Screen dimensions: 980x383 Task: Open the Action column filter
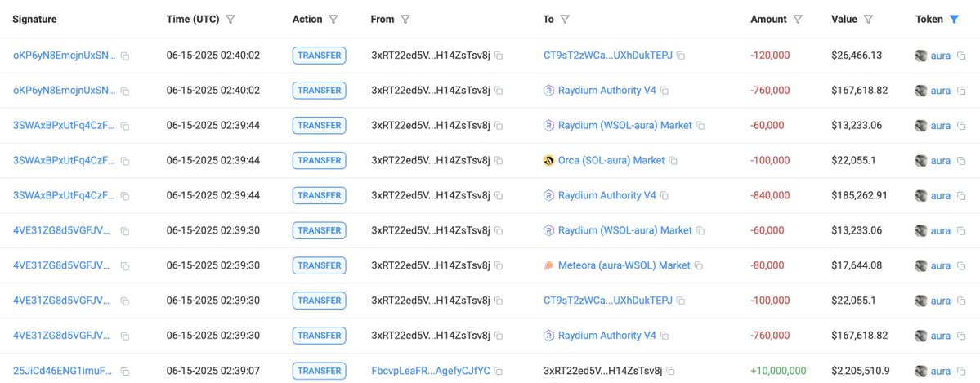click(x=333, y=20)
